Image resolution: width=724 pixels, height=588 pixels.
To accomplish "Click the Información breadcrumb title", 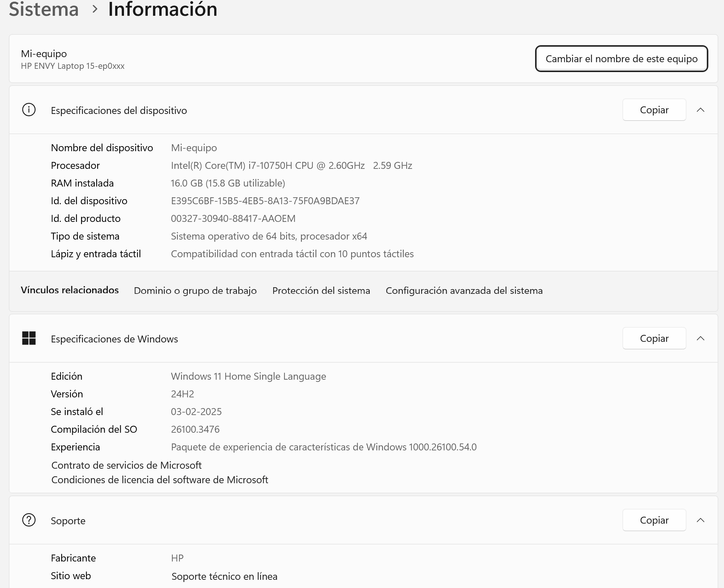I will click(162, 9).
